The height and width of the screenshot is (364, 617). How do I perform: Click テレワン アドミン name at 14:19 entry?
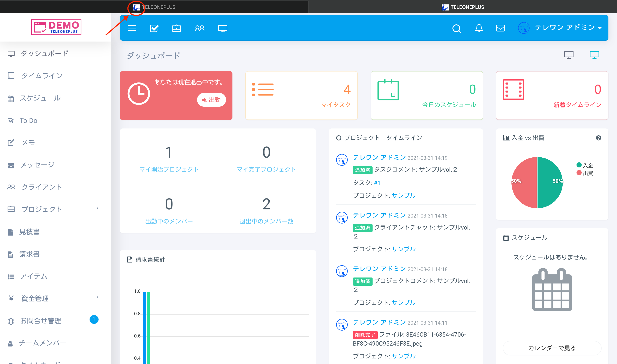tap(379, 157)
